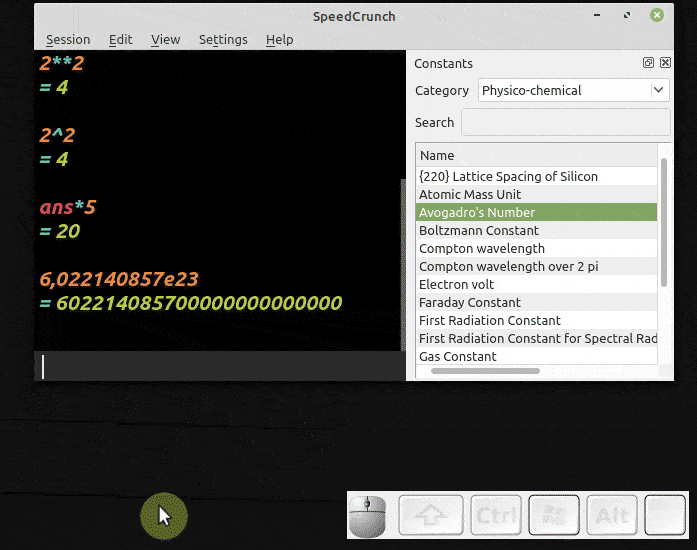
Task: Maximize the SpeedCrunch window
Action: point(627,15)
